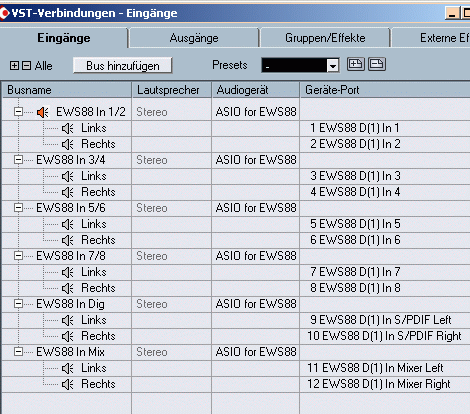Select the EWS88 In Mix bus name
Viewport: 470px width, 414px height.
point(70,352)
